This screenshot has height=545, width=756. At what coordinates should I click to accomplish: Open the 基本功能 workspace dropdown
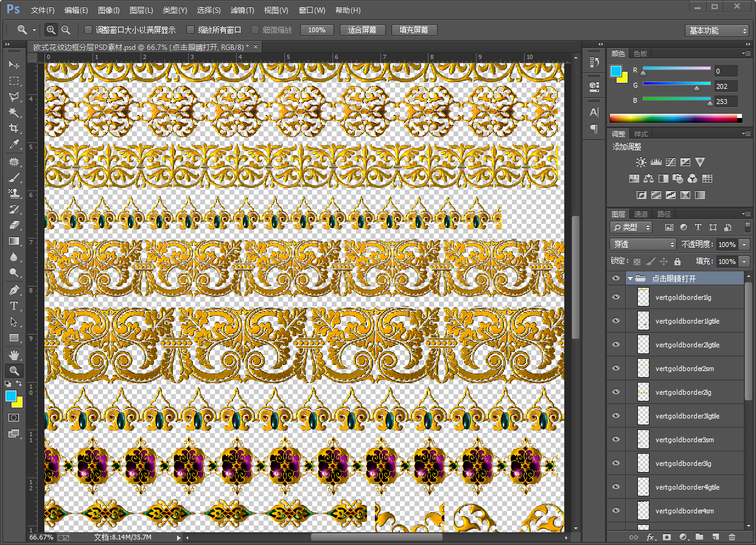[x=716, y=30]
